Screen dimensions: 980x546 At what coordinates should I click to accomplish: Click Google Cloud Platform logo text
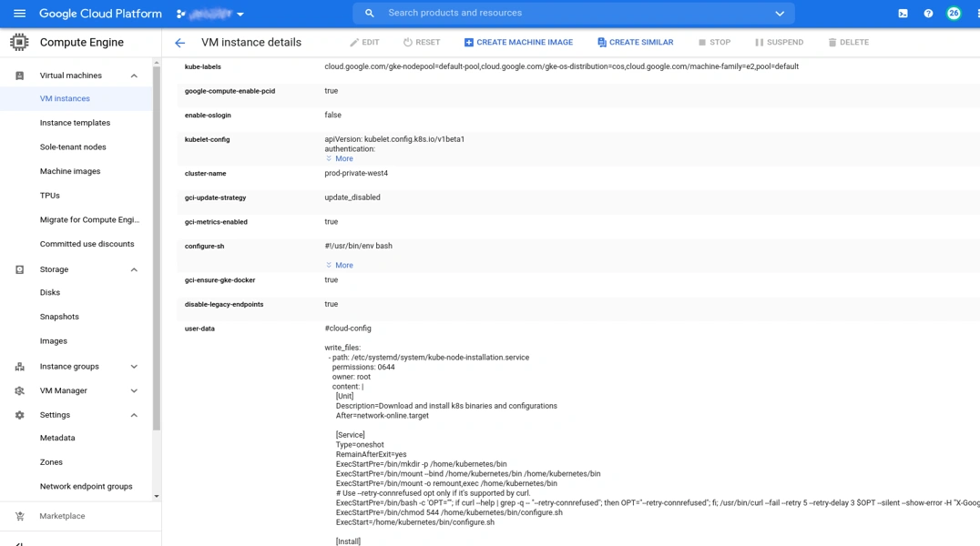[x=100, y=14]
